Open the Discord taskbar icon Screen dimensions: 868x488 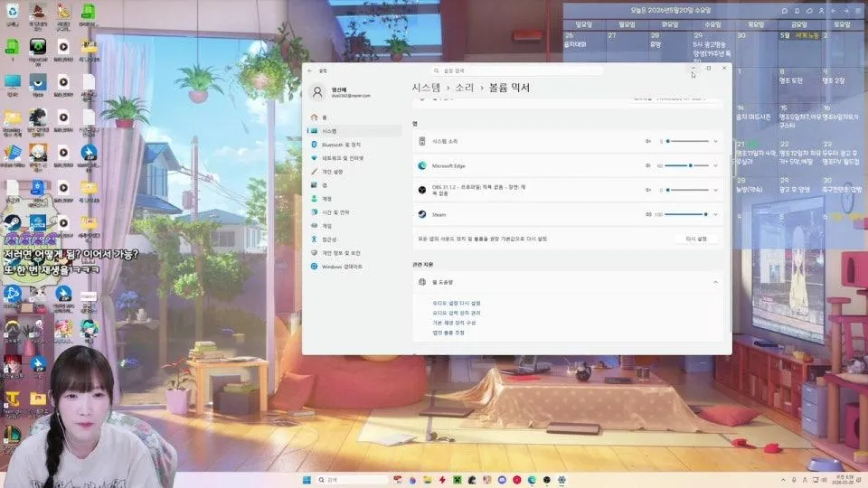[502, 480]
